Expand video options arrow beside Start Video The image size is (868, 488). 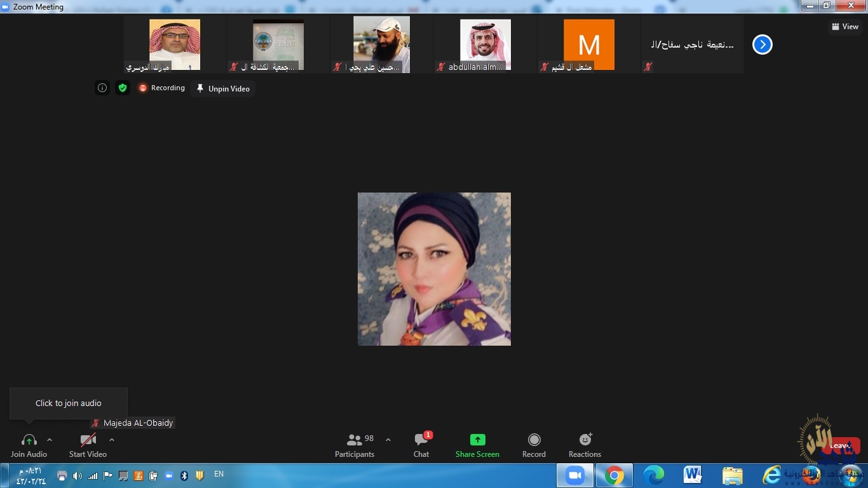[x=112, y=440]
